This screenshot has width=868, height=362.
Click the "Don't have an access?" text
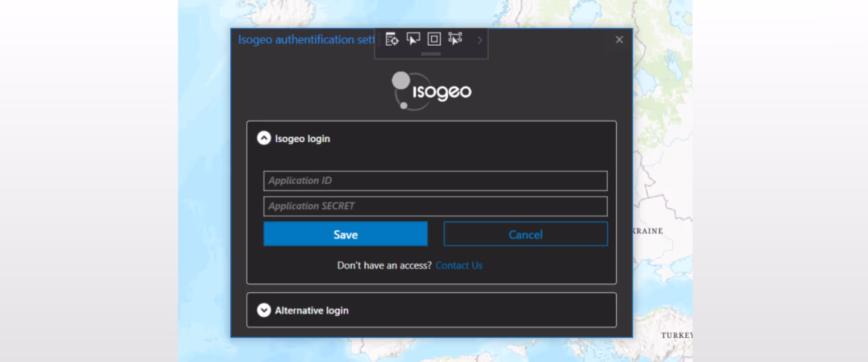pos(384,266)
